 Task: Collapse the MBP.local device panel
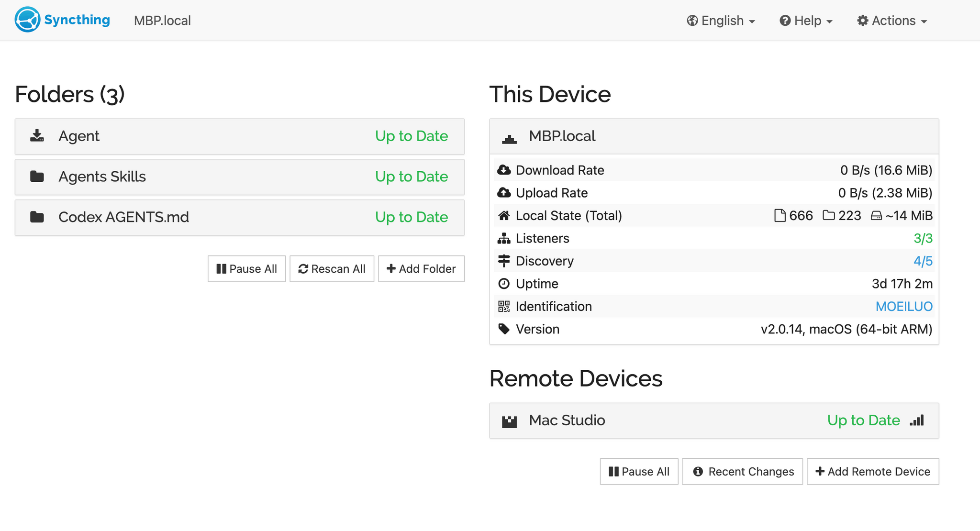(714, 136)
